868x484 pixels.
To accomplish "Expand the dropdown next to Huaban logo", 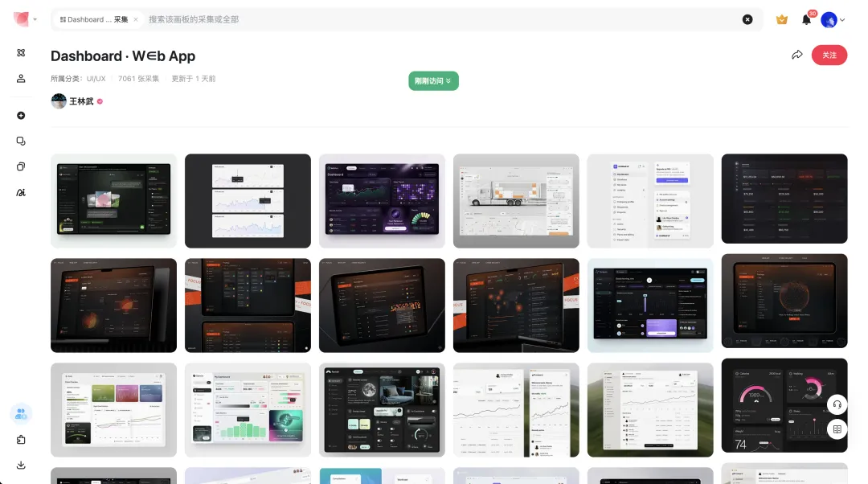I will 35,19.
